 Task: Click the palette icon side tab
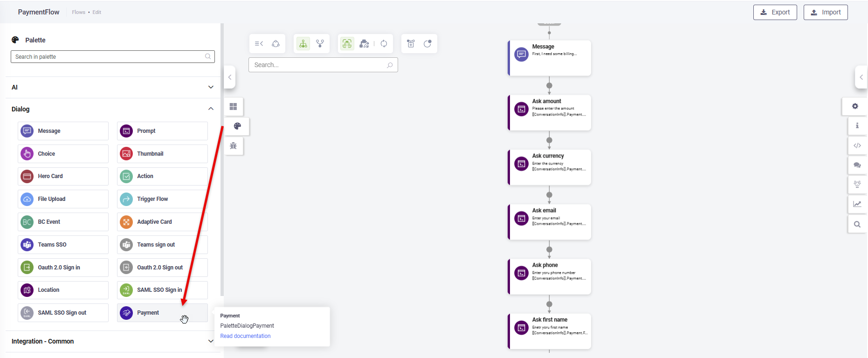[237, 126]
